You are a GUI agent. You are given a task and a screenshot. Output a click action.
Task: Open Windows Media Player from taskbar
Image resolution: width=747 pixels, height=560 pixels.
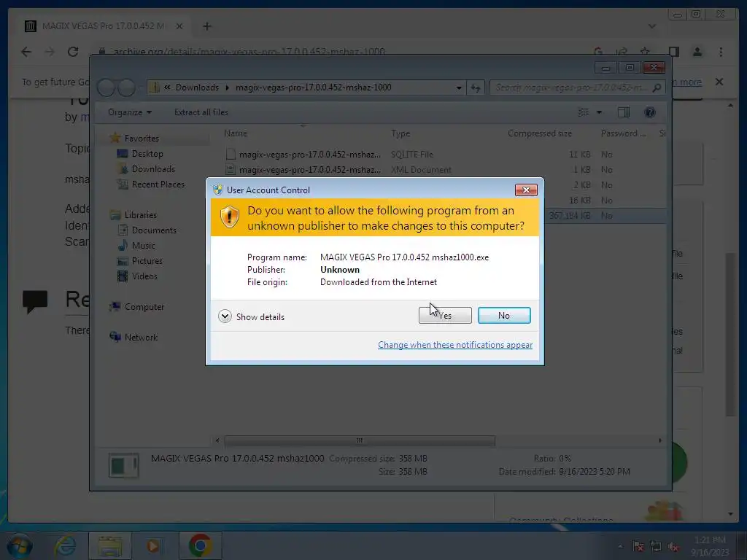(x=153, y=545)
